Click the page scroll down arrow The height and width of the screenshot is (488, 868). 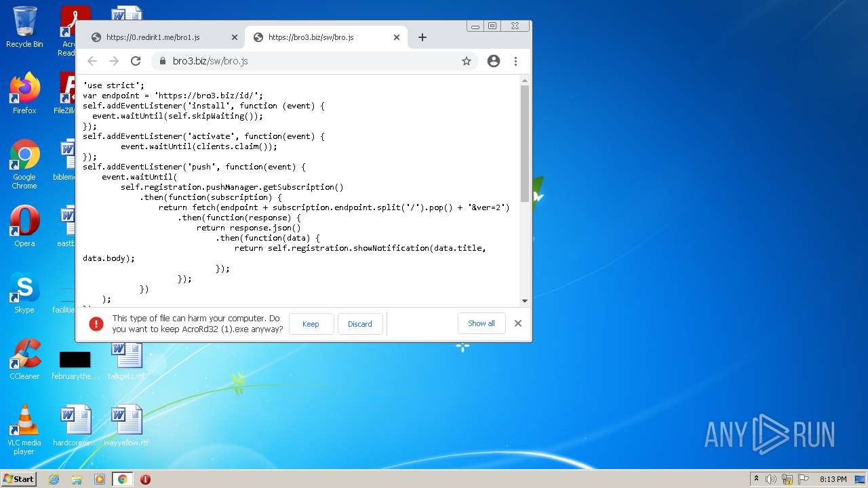525,300
